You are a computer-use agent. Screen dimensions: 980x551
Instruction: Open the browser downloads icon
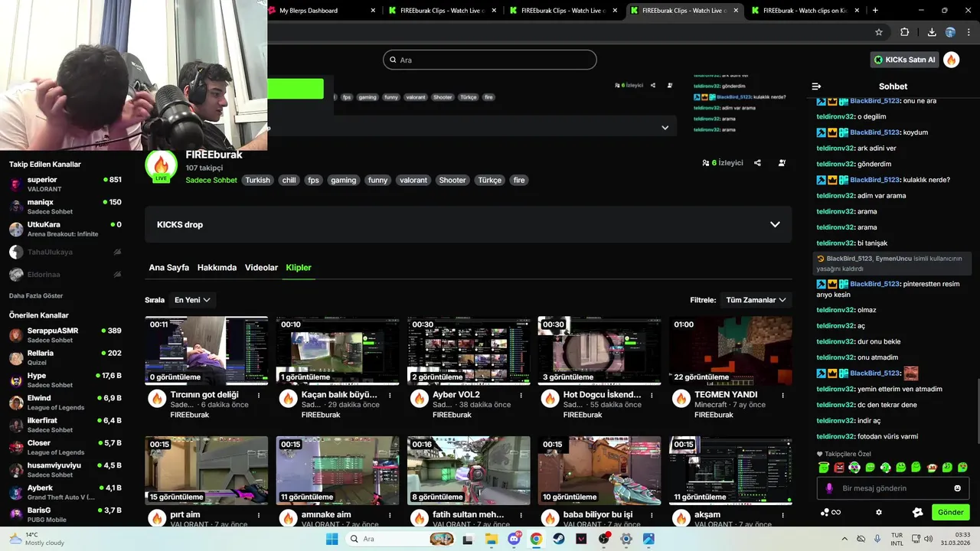(932, 32)
